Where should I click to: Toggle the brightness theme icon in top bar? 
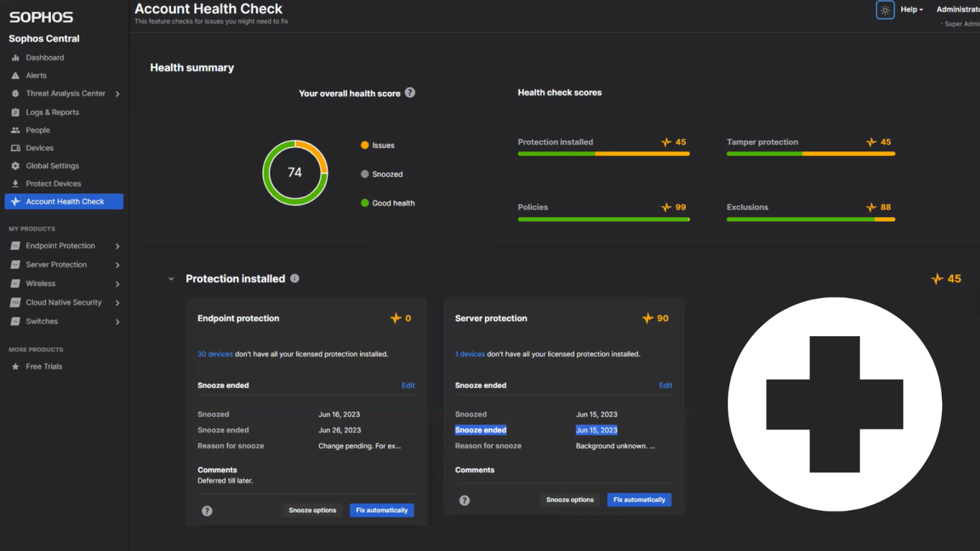coord(885,10)
